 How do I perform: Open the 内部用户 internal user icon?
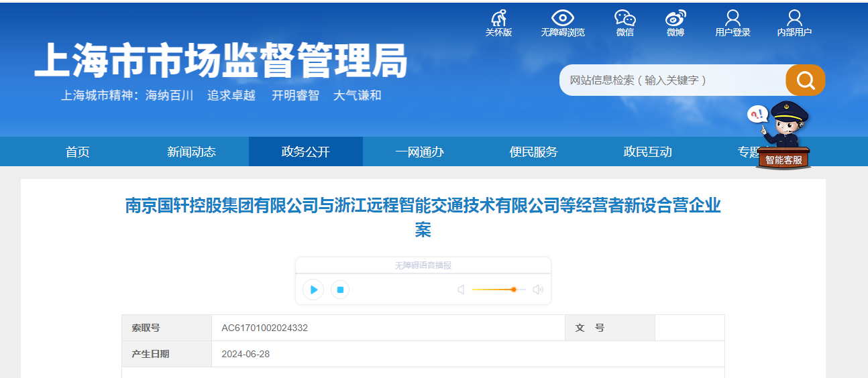click(x=794, y=18)
